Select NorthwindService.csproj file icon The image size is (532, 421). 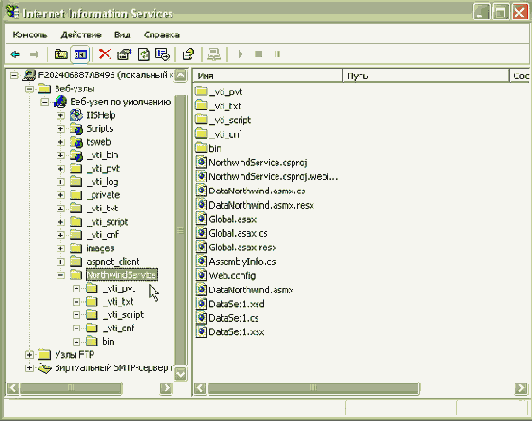[201, 162]
